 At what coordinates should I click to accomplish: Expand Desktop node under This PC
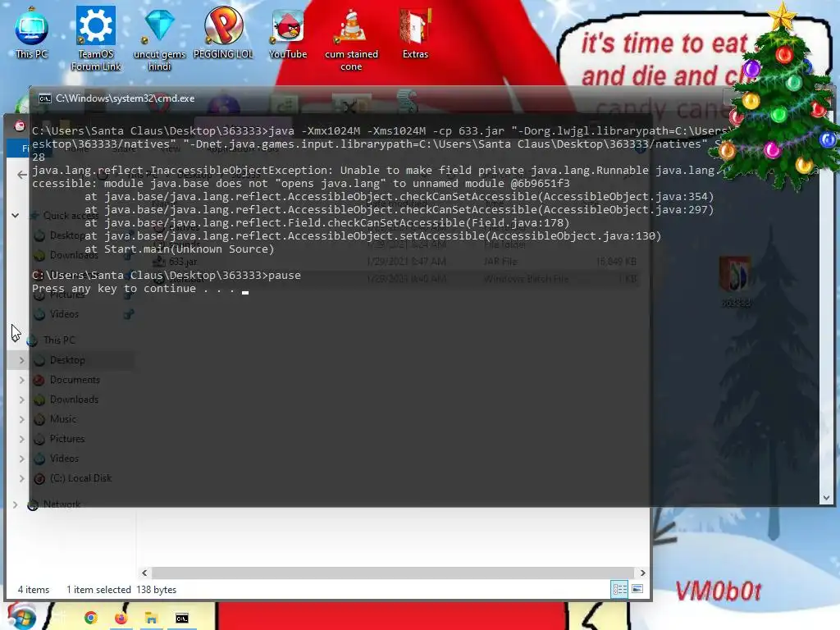22,360
